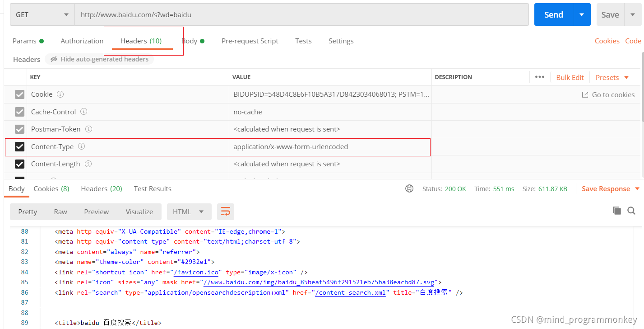The height and width of the screenshot is (329, 644).
Task: Uncheck the Content-Length header checkbox
Action: (x=19, y=164)
